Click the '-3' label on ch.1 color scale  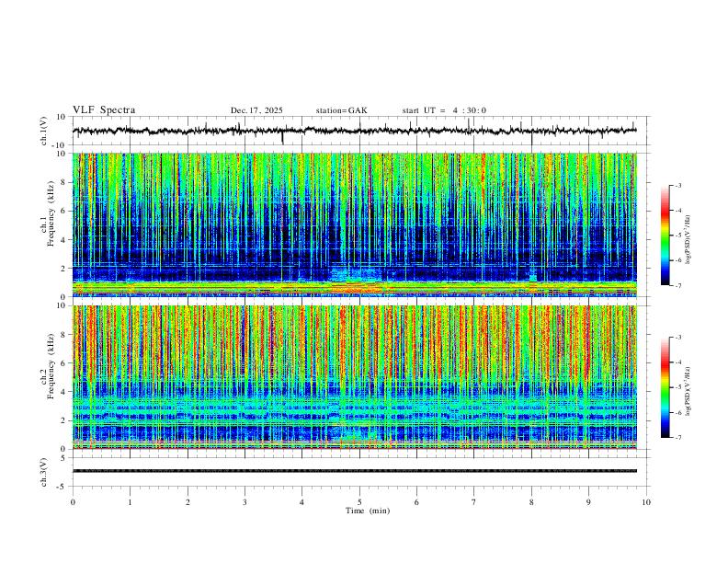click(x=677, y=185)
